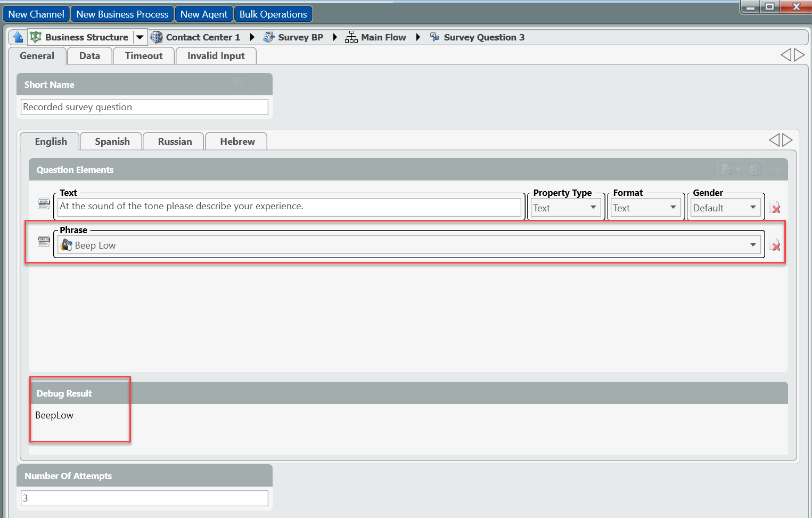Click the paste icon in Question Elements header
The width and height of the screenshot is (812, 518).
776,170
